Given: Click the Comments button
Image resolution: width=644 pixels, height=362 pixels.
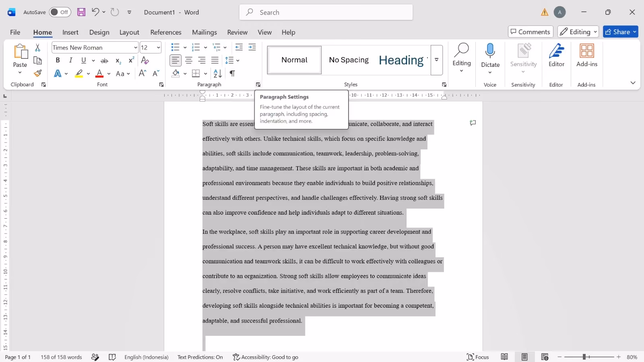Looking at the screenshot, I should (530, 32).
